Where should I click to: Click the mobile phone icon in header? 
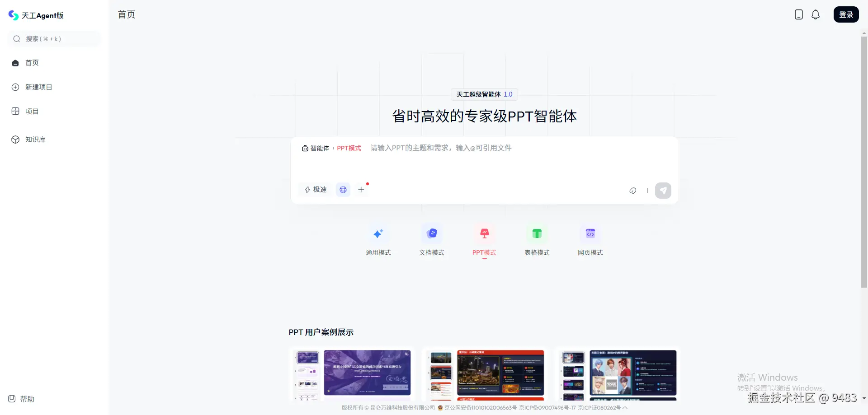(799, 14)
